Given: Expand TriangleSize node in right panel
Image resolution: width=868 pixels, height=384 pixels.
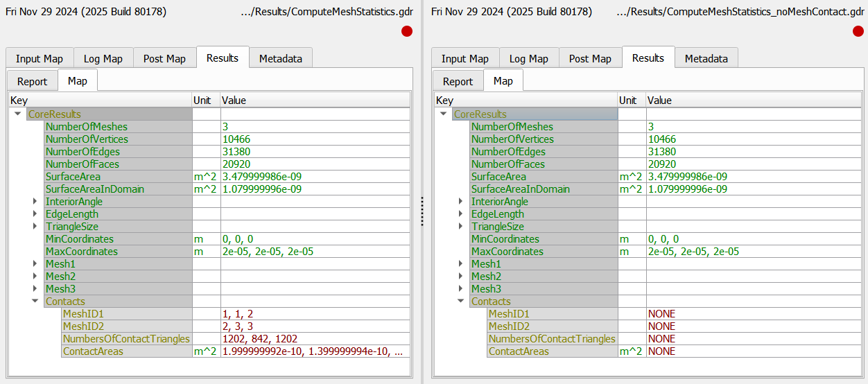Looking at the screenshot, I should 460,227.
